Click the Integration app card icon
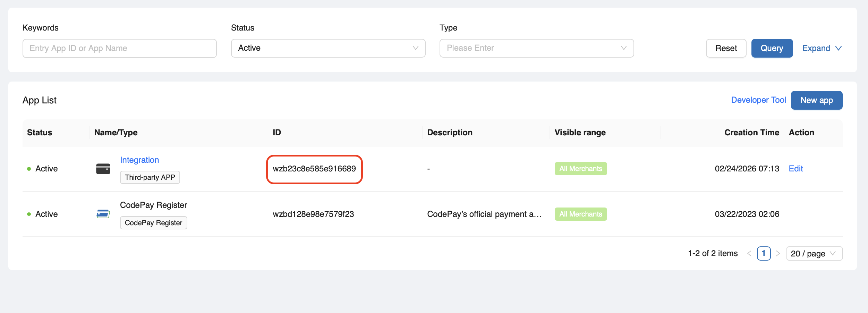Viewport: 868px width, 313px height. click(103, 169)
